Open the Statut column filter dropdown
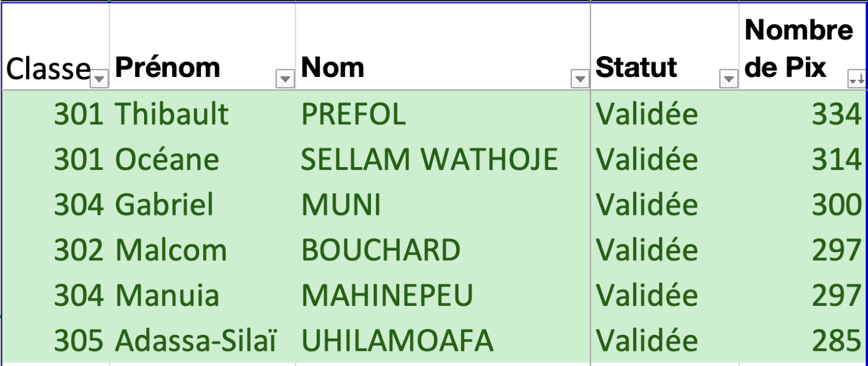The height and width of the screenshot is (366, 868). [x=729, y=79]
